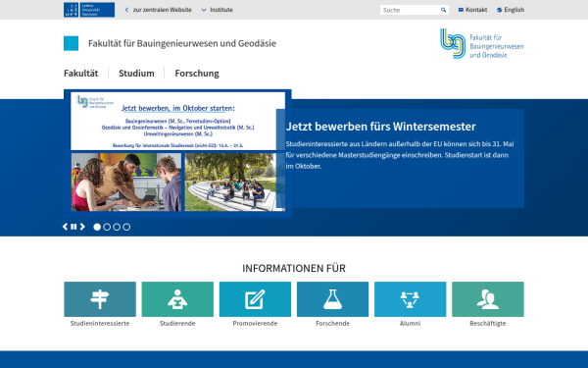
Task: Open the Kontakt link
Action: tap(472, 10)
